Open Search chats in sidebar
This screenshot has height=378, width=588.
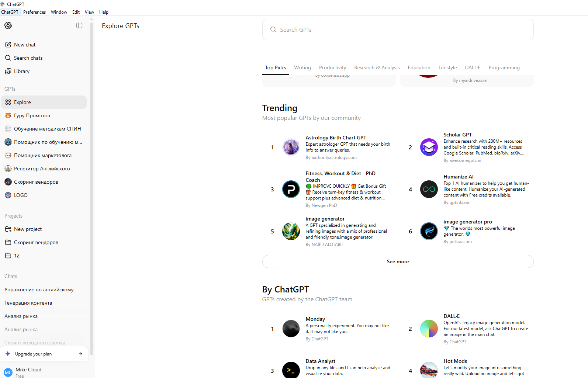click(28, 58)
